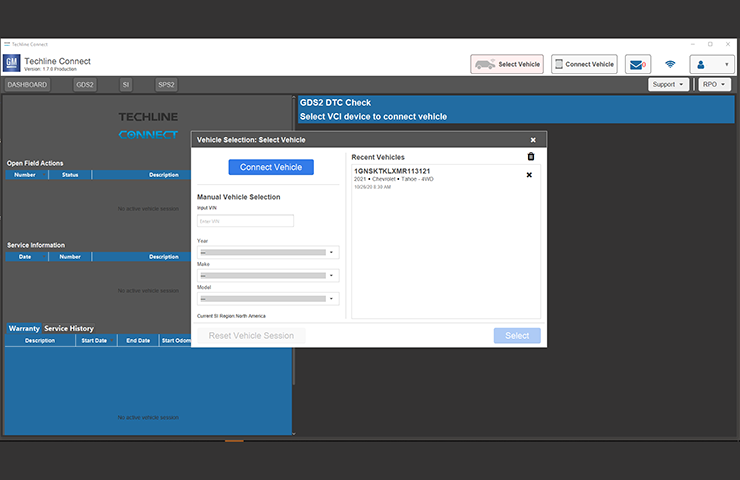This screenshot has width=740, height=480.
Task: Open the Support dropdown menu
Action: coord(668,84)
